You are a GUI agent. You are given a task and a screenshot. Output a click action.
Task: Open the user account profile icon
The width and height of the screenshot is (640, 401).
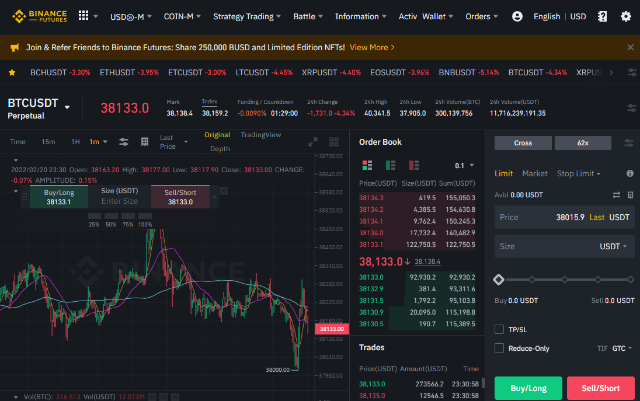point(517,16)
